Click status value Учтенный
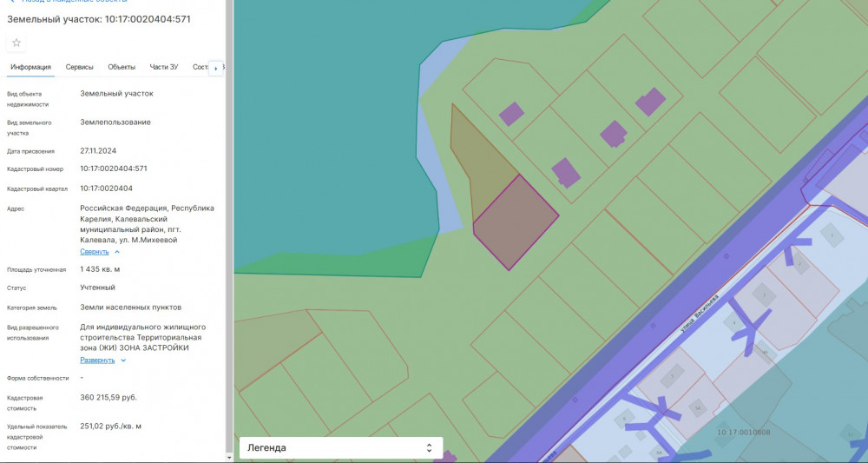 [97, 288]
